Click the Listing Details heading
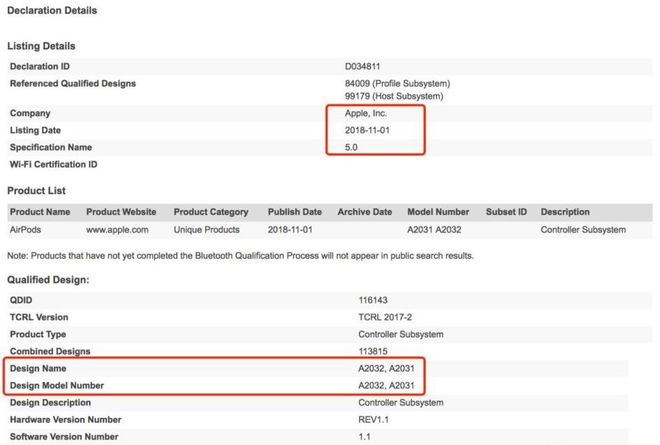 point(41,46)
